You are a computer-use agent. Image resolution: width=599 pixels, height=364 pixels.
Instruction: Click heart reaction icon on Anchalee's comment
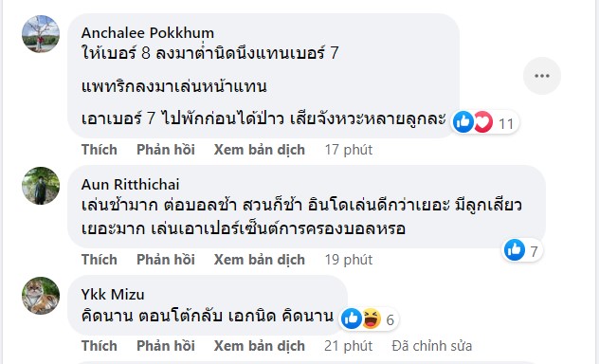click(483, 122)
